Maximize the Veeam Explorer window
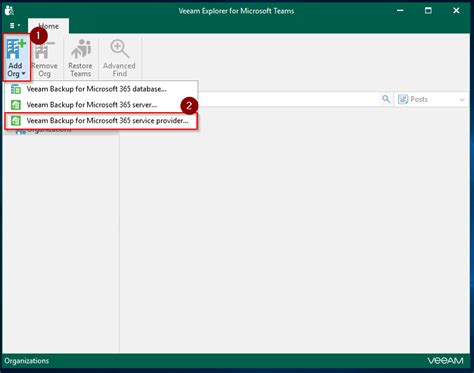This screenshot has width=474, height=373. 428,11
